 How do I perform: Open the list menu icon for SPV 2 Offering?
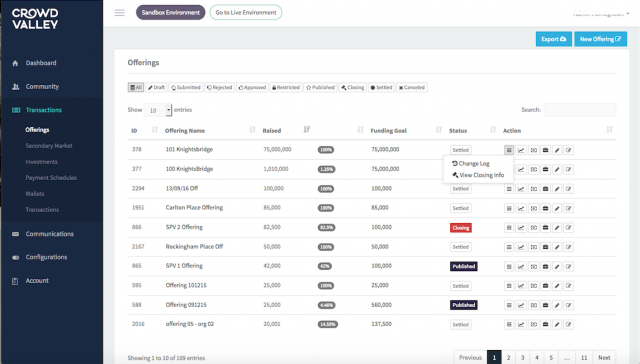509,228
